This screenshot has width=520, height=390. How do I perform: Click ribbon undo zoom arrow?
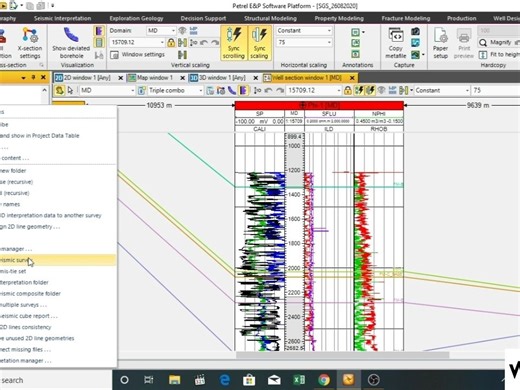click(204, 42)
